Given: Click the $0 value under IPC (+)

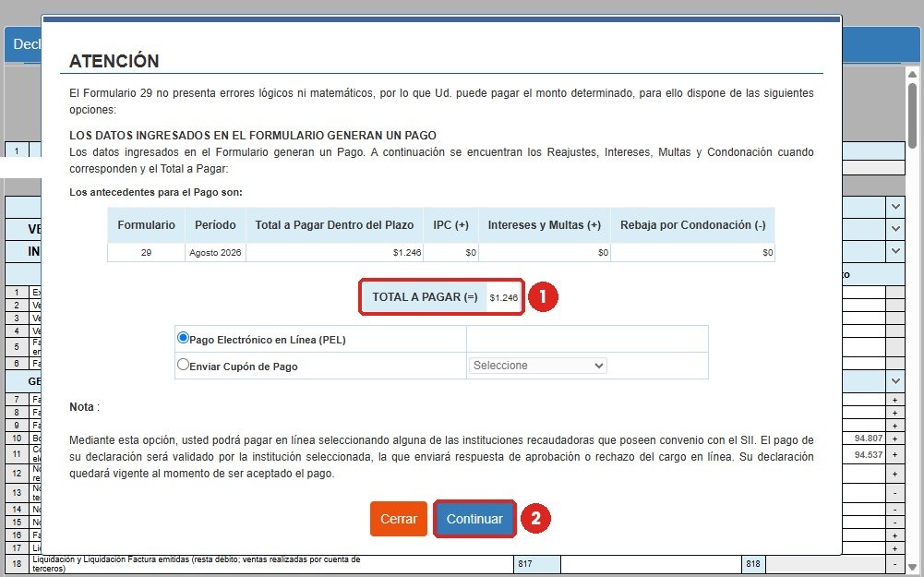Looking at the screenshot, I should point(471,253).
